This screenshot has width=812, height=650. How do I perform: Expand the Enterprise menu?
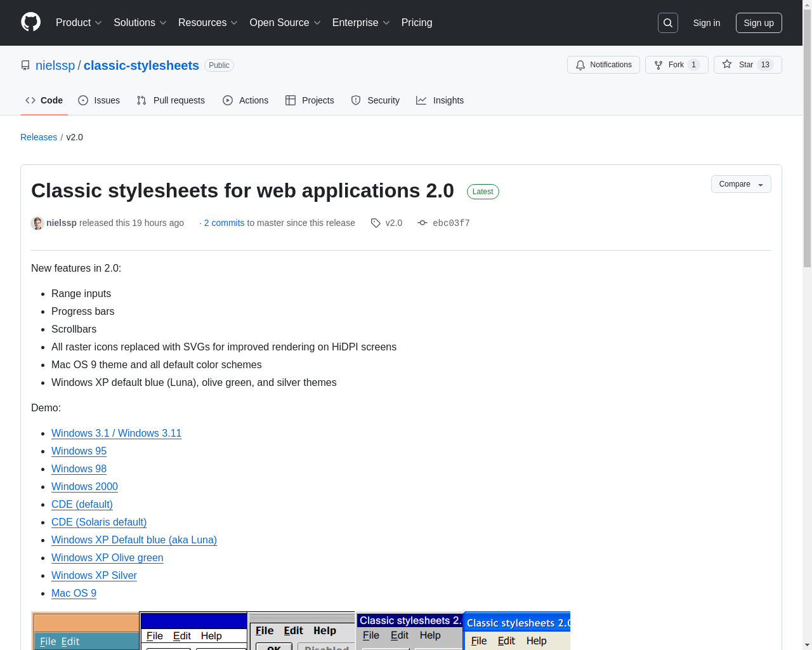tap(361, 23)
